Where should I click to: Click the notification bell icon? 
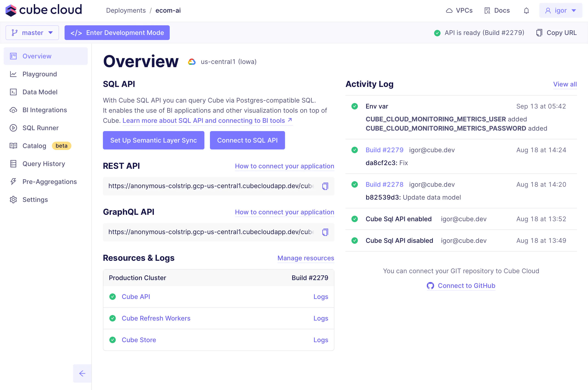tap(526, 10)
